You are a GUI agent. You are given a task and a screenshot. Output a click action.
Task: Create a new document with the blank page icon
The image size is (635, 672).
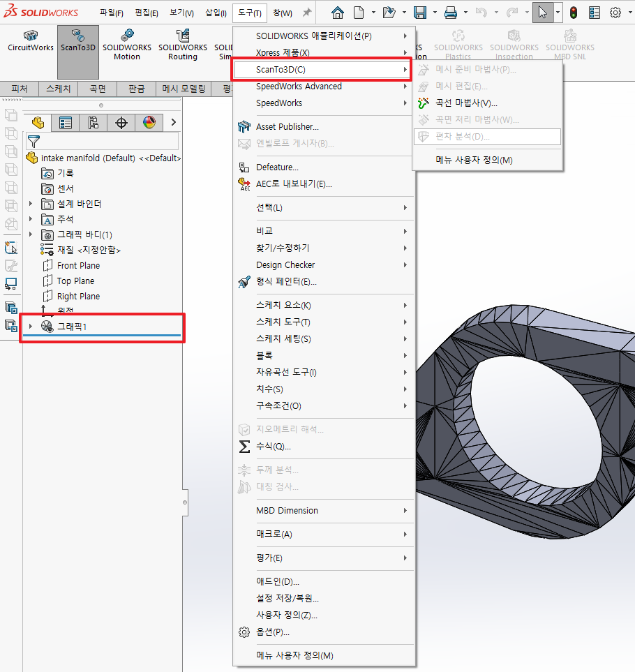click(x=359, y=13)
